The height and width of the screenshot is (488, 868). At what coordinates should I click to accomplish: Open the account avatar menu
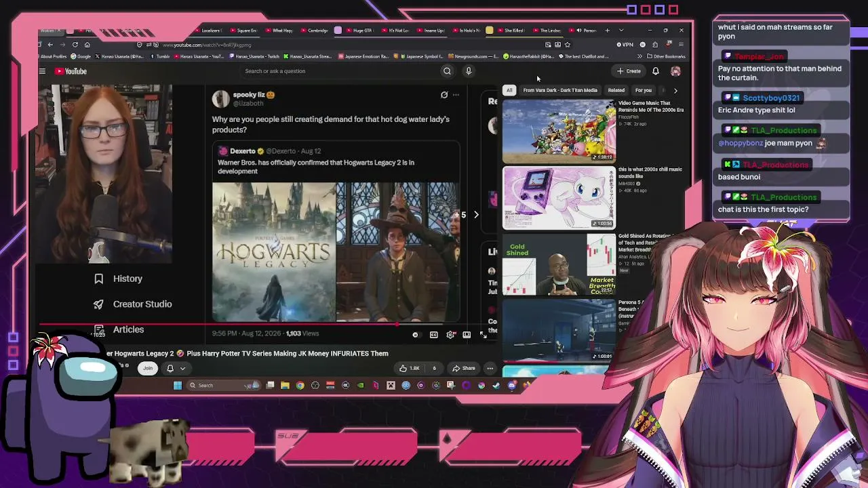pos(675,71)
